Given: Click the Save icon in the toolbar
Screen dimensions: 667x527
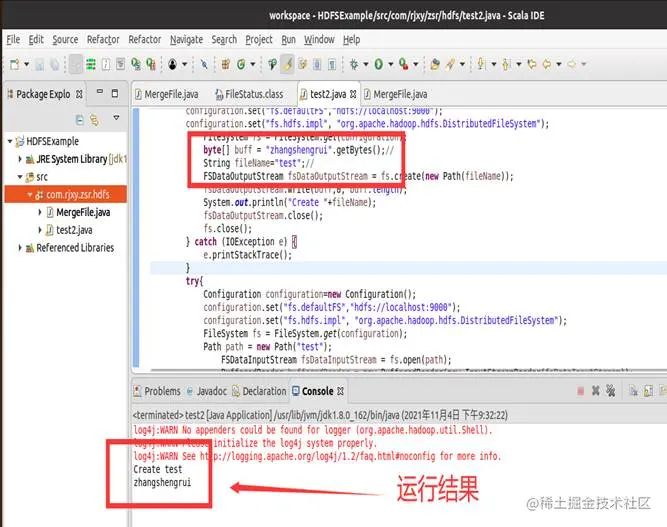Looking at the screenshot, I should pos(40,64).
